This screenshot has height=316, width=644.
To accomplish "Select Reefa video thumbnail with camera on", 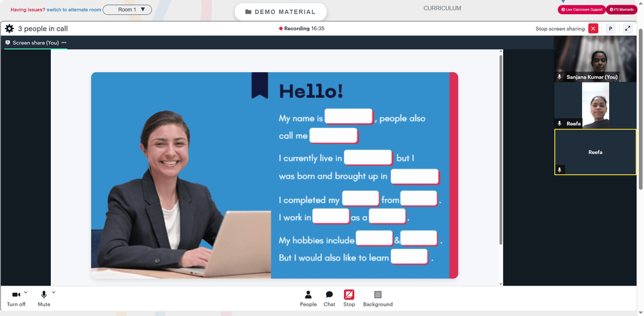I will (x=595, y=105).
